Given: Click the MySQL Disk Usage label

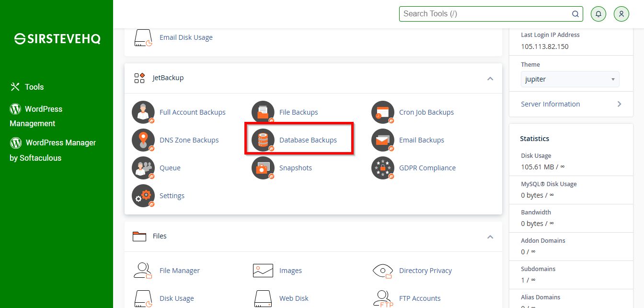Looking at the screenshot, I should (x=549, y=184).
